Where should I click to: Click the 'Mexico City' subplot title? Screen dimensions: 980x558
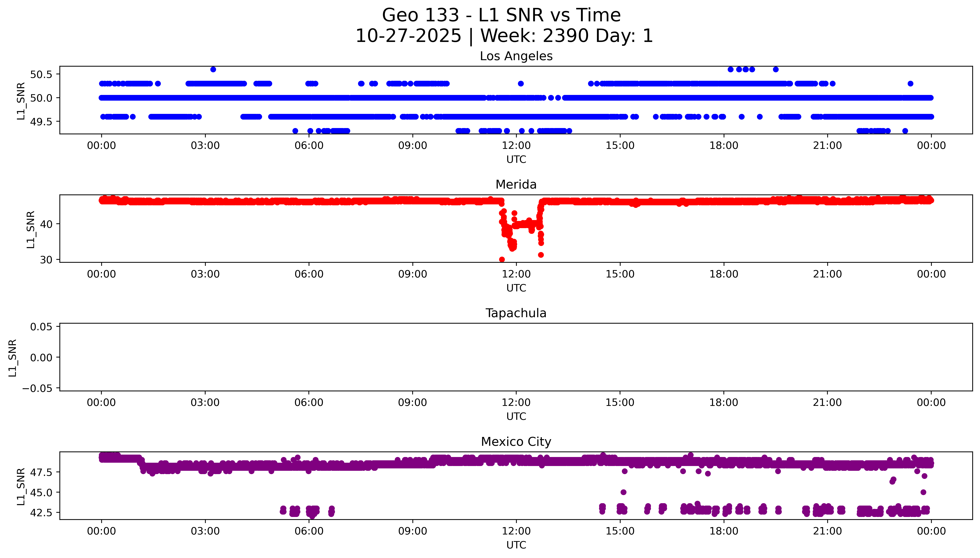(516, 442)
